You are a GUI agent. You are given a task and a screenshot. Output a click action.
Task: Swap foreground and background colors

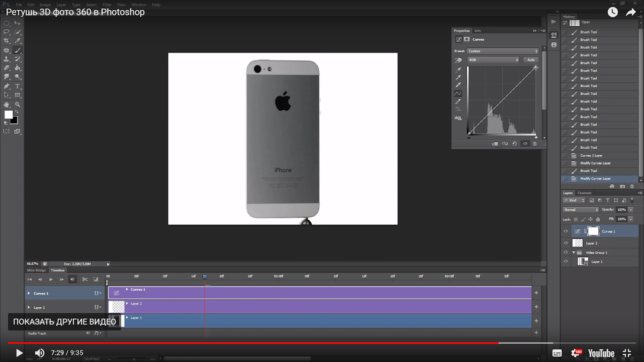coord(17,112)
